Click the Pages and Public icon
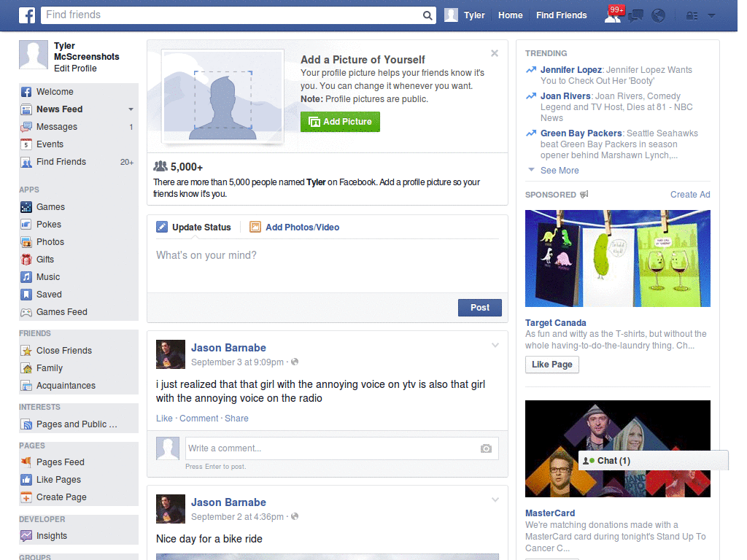The width and height of the screenshot is (747, 560). click(26, 424)
